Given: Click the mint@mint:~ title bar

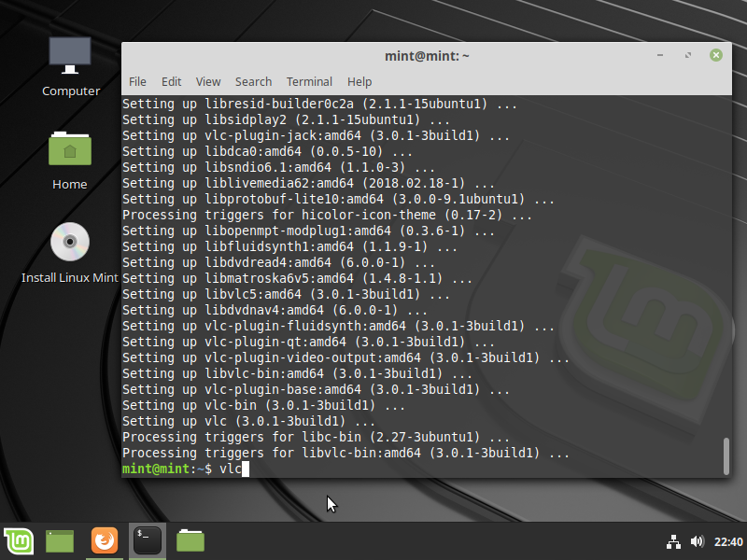Looking at the screenshot, I should tap(427, 56).
